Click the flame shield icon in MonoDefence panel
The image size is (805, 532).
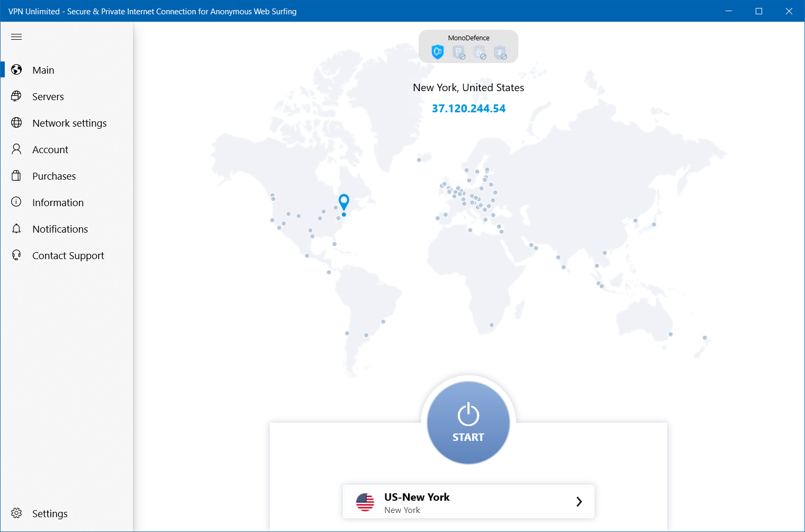(x=480, y=51)
